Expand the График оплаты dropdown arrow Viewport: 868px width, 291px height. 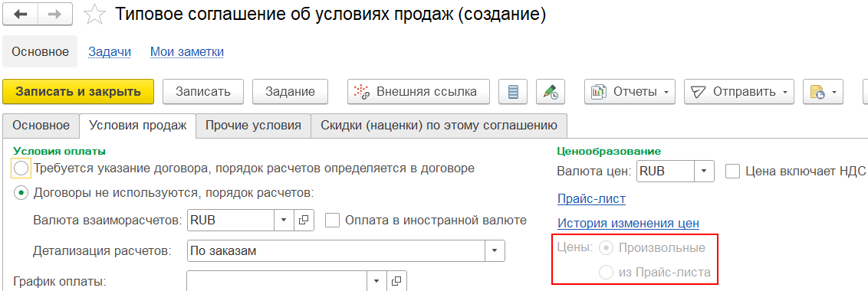click(376, 281)
